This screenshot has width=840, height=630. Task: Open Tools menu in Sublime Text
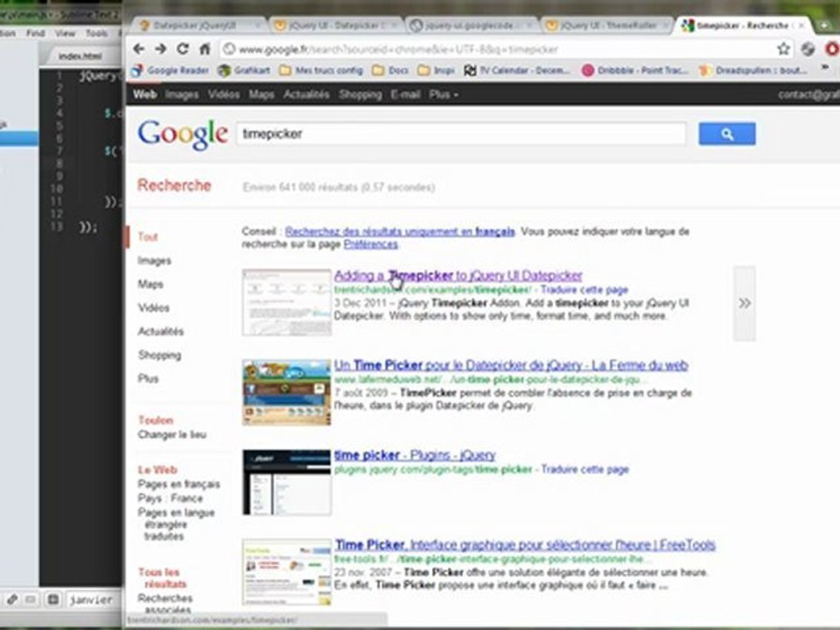pos(96,33)
